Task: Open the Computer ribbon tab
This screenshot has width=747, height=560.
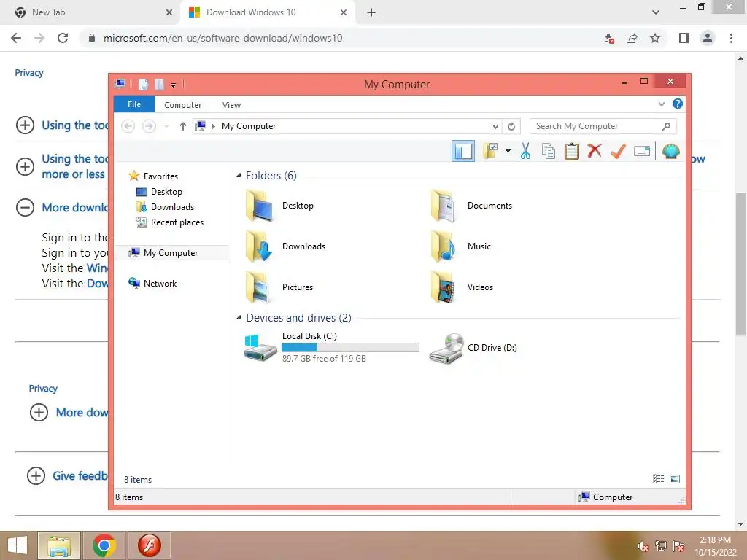Action: click(182, 105)
